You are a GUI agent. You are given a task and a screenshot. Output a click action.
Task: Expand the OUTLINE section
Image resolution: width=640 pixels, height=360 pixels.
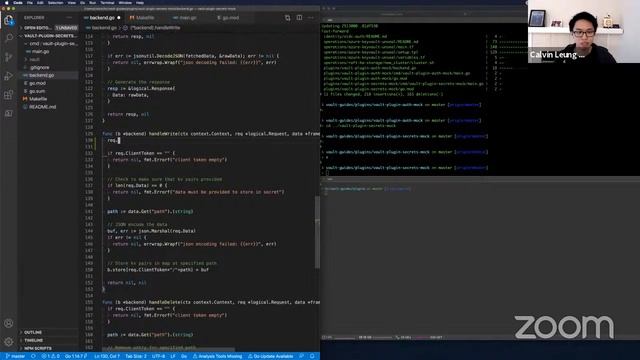pos(33,333)
